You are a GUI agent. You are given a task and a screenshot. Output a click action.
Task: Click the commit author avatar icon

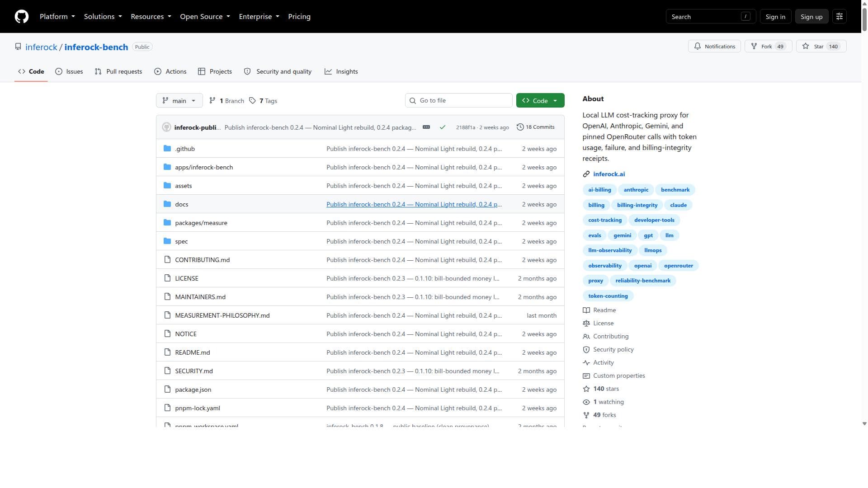click(x=167, y=127)
